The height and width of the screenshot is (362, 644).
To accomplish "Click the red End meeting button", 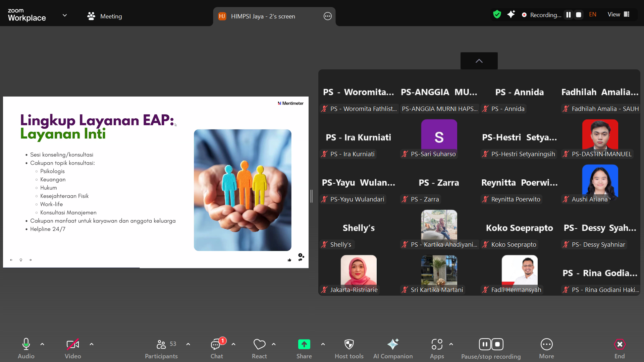I will point(620,349).
